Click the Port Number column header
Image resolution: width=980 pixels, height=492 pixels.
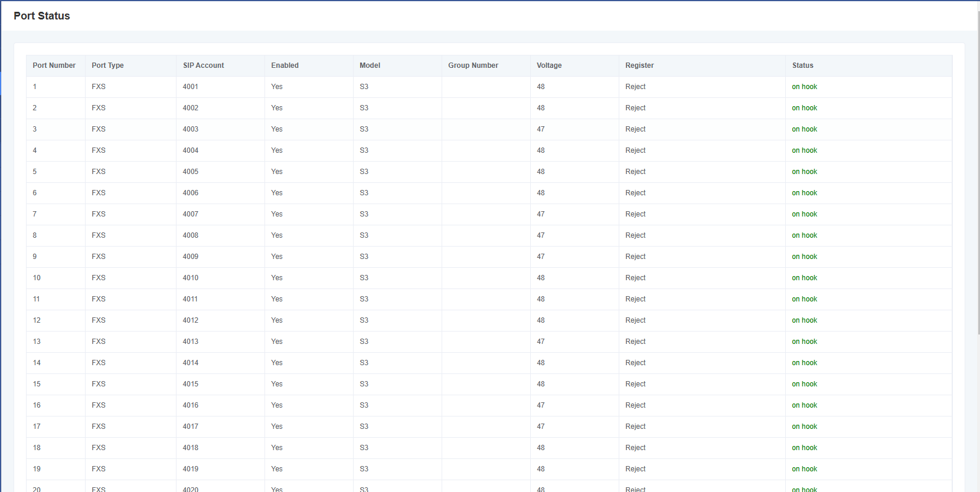coord(54,65)
